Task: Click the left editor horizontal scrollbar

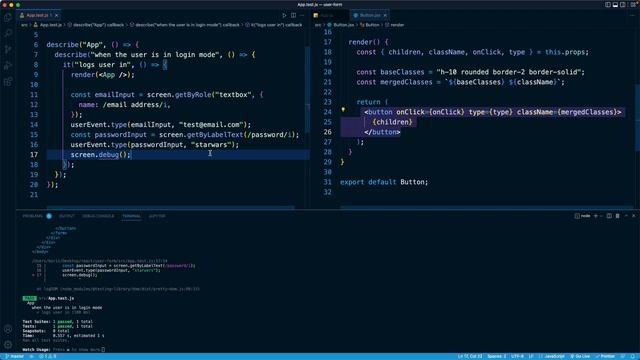Action: pos(171,207)
